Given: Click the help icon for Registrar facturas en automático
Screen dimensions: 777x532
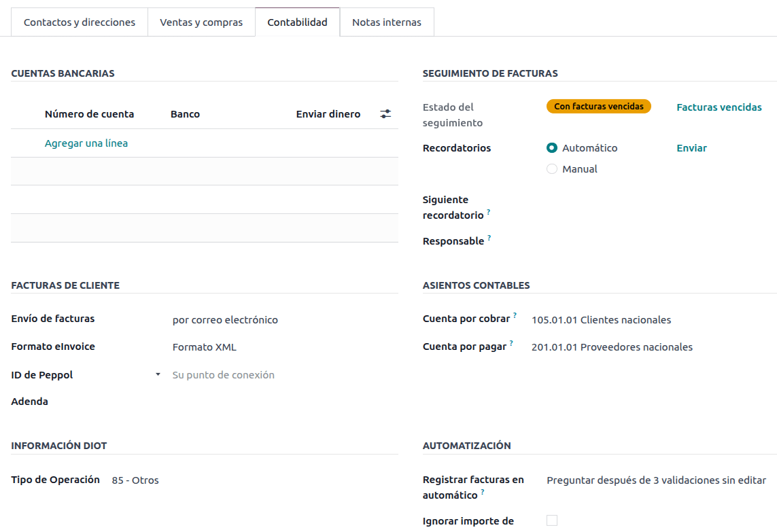Looking at the screenshot, I should click(x=483, y=492).
